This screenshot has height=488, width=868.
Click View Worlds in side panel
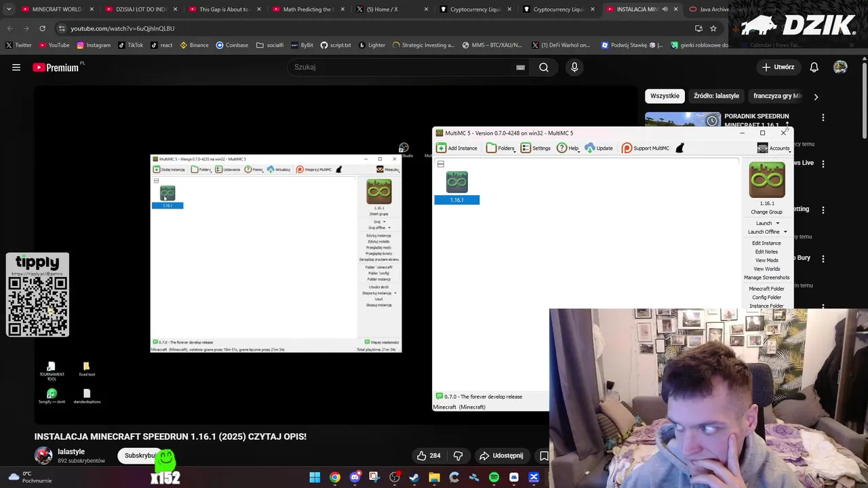point(766,269)
